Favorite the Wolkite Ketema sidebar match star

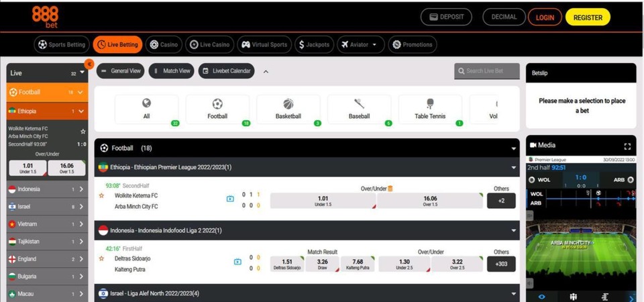83,132
